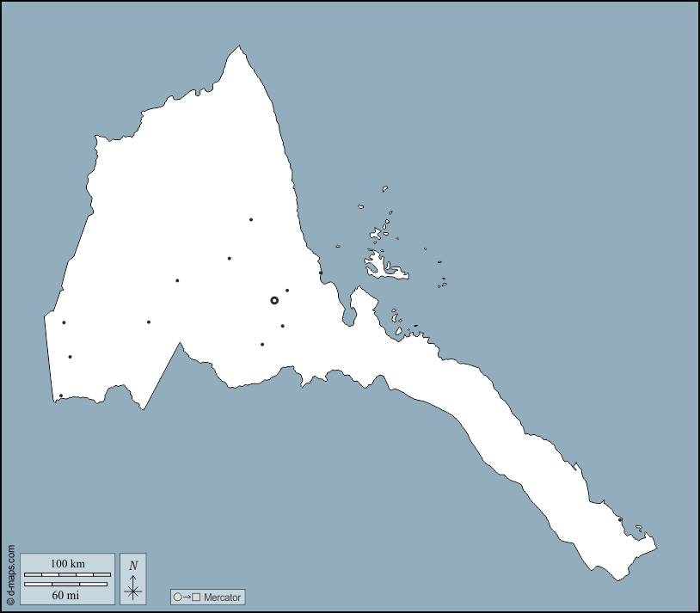Select the city dot in the far southeast near Assab
The image size is (700, 613).
(x=622, y=521)
